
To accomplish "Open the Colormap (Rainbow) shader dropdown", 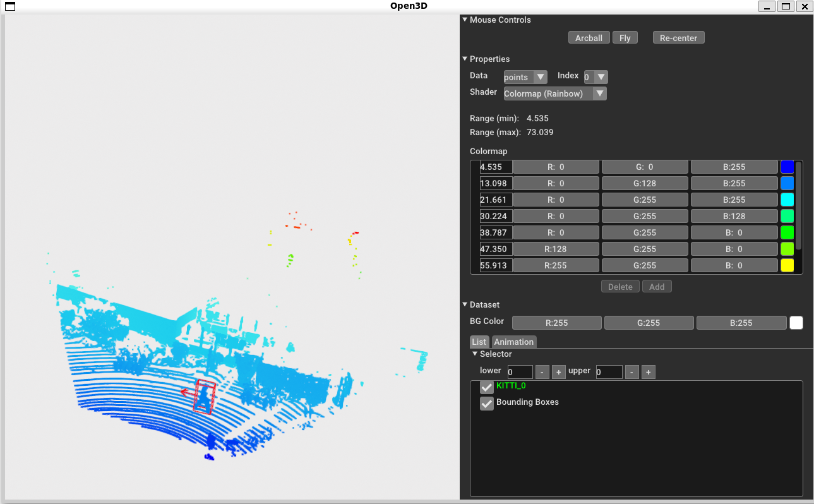I will pos(554,93).
